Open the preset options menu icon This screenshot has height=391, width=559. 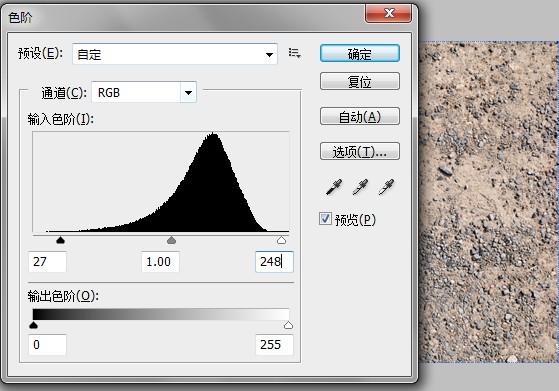[294, 53]
